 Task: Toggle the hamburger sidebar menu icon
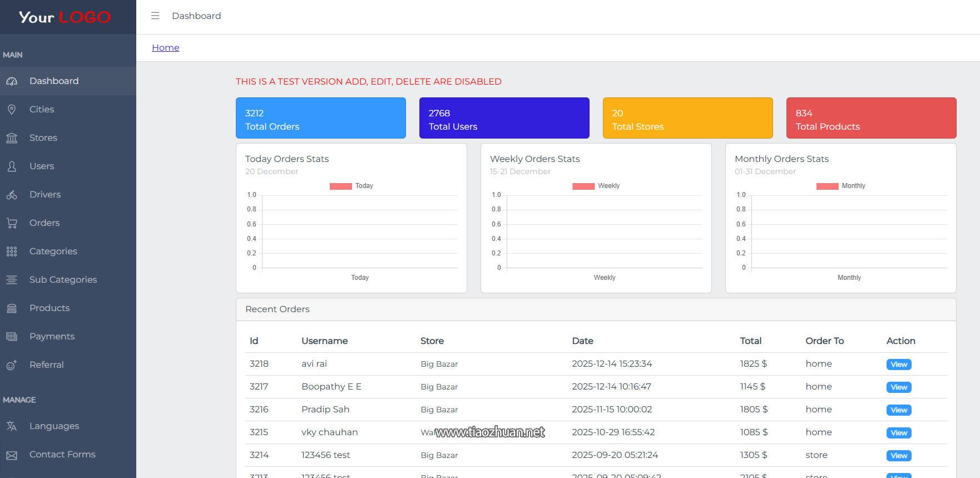pyautogui.click(x=155, y=16)
